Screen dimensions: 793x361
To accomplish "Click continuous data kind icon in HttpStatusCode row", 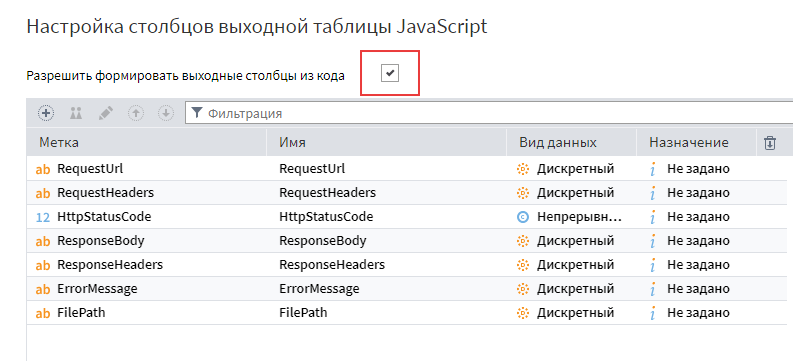I will 523,217.
